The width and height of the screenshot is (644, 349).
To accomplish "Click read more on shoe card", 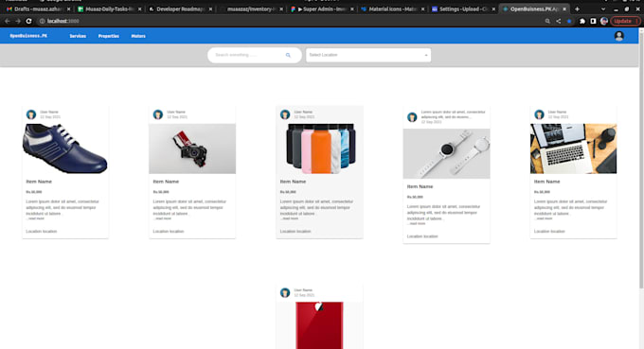I will coord(35,218).
